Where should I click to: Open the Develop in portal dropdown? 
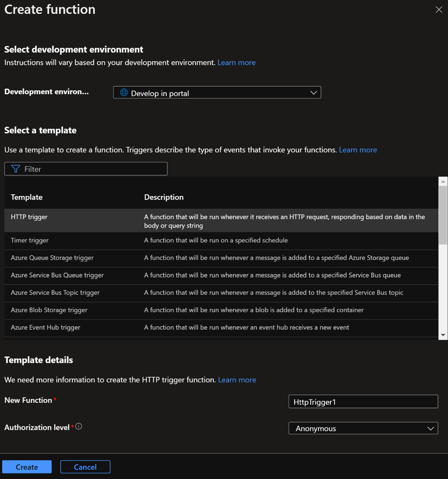[x=217, y=92]
